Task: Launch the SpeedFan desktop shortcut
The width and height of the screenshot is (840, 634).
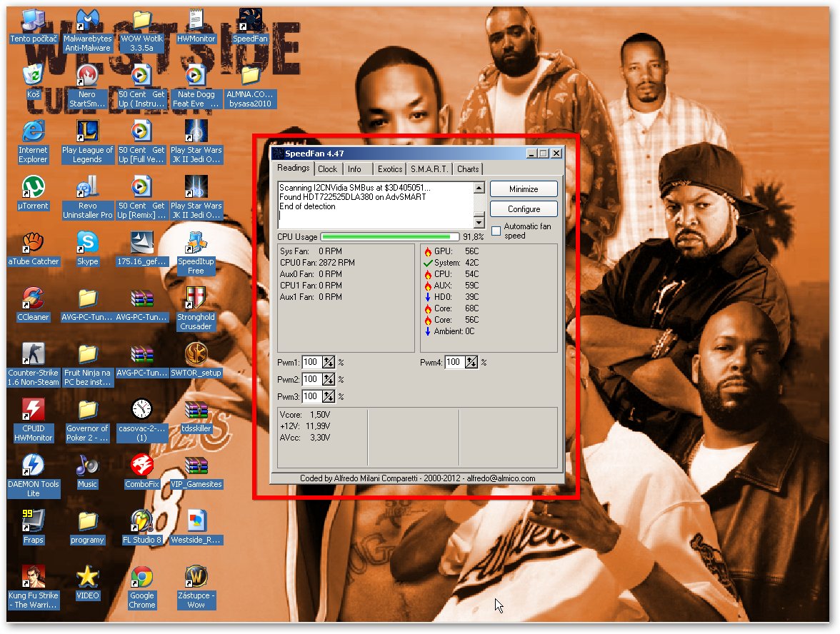Action: [250, 26]
